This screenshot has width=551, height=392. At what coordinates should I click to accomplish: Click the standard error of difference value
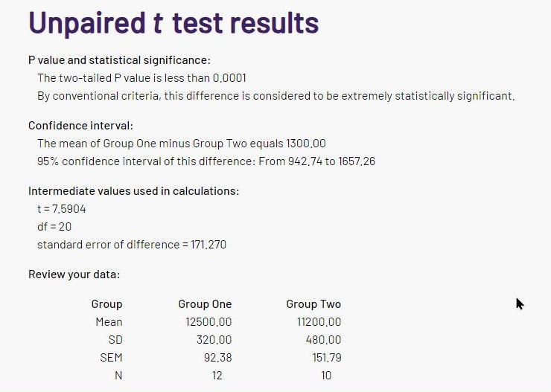click(x=208, y=244)
